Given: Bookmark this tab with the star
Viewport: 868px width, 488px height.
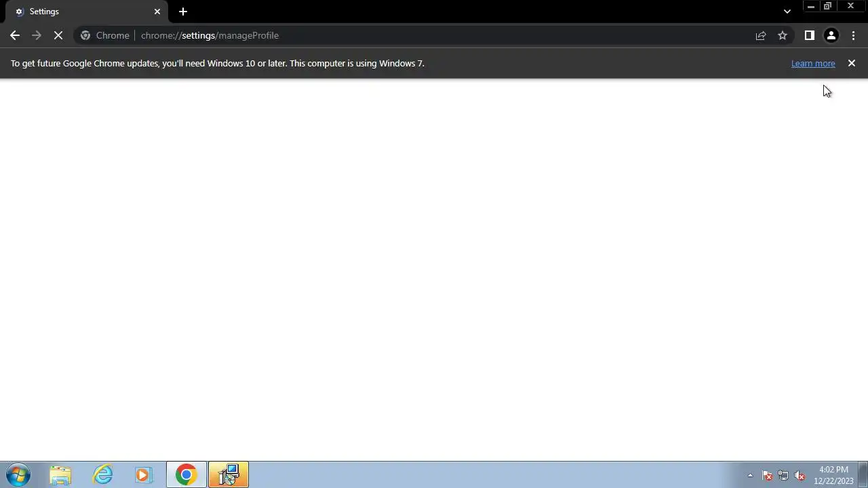Looking at the screenshot, I should [x=783, y=35].
